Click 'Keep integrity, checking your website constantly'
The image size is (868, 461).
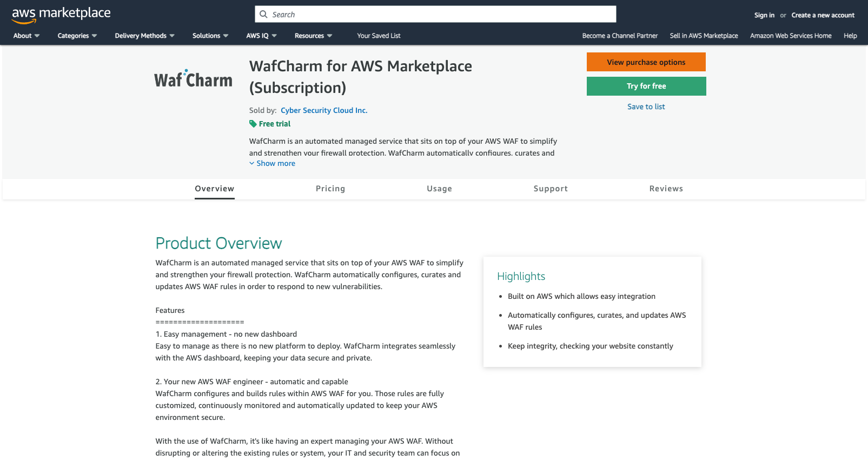(x=591, y=346)
